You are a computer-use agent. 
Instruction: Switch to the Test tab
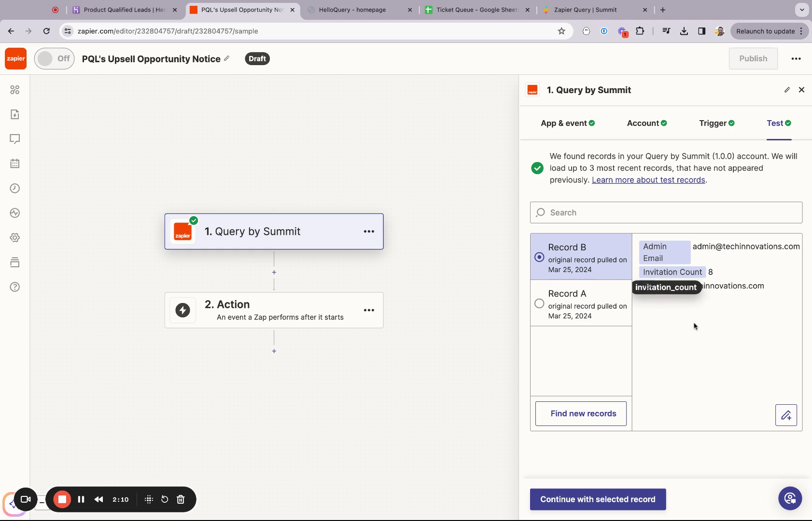point(779,123)
